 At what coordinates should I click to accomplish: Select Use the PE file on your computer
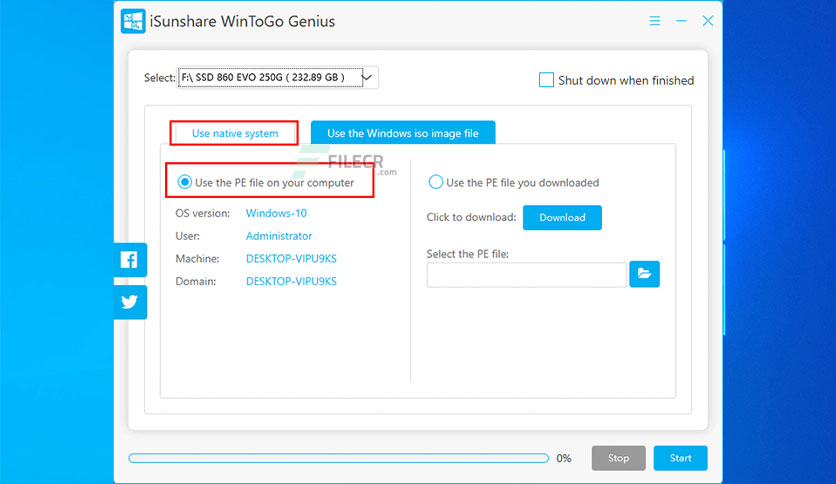click(184, 182)
